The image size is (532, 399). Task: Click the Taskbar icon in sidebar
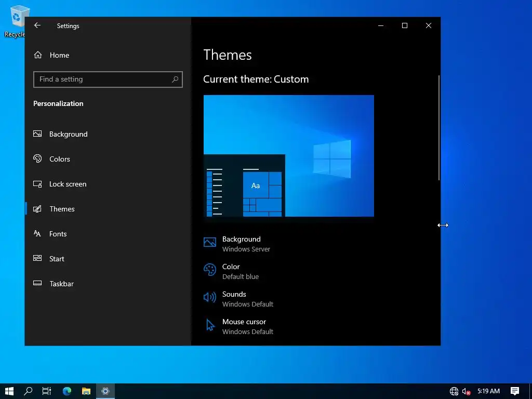point(37,283)
